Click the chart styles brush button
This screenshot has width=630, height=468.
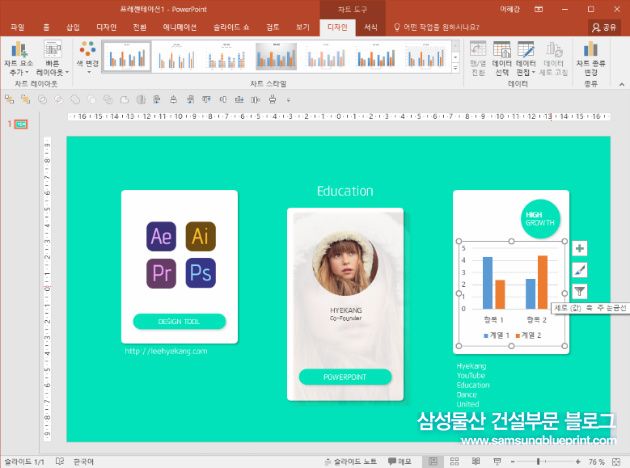(x=579, y=270)
